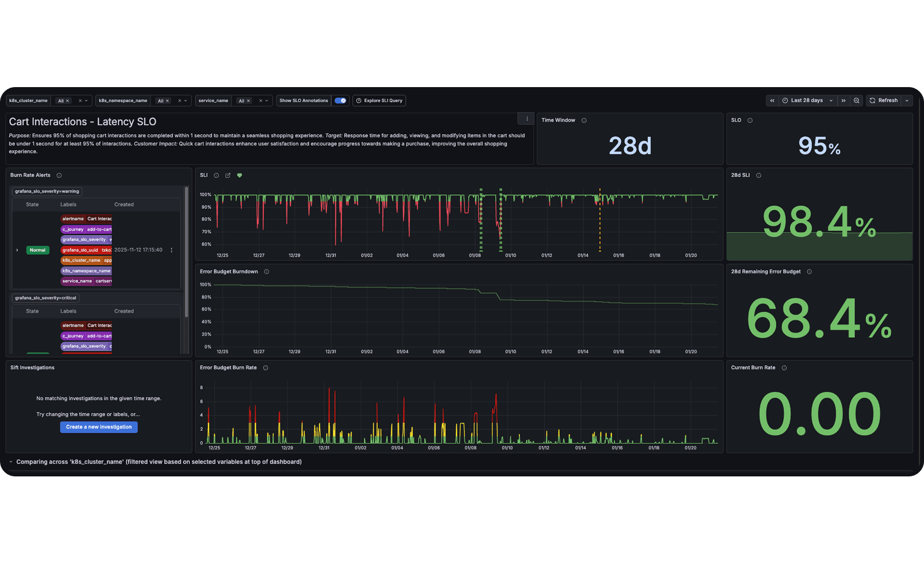Clear the service_name filter selection
This screenshot has height=563, width=924.
(x=260, y=101)
